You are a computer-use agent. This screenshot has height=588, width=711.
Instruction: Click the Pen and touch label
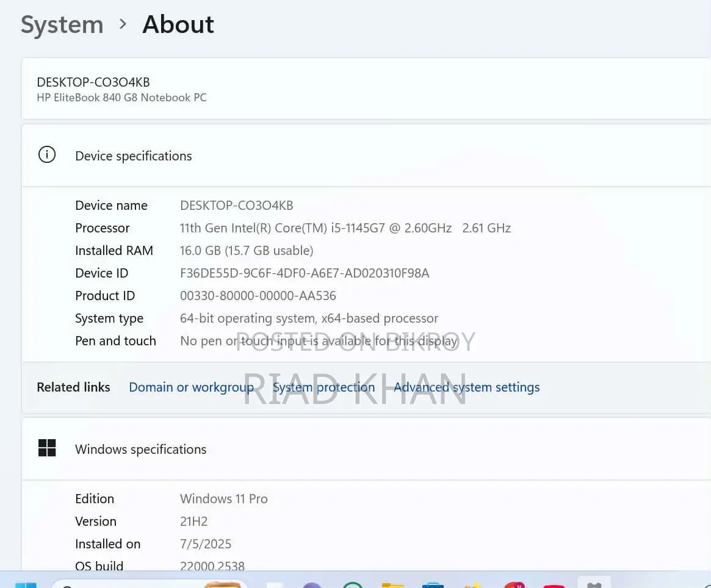(115, 341)
